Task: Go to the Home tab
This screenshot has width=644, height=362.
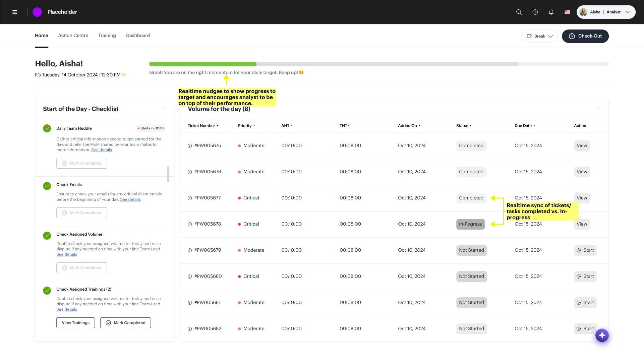Action: [x=42, y=36]
